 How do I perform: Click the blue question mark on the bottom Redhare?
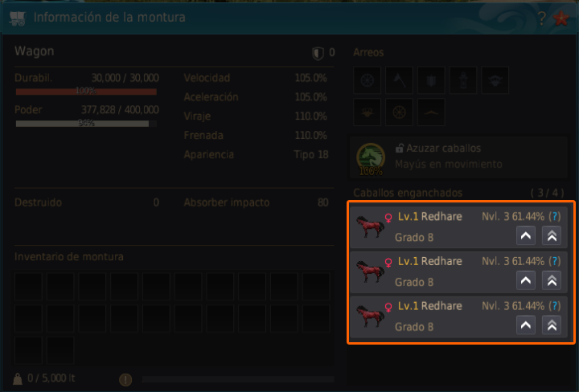[x=555, y=306]
